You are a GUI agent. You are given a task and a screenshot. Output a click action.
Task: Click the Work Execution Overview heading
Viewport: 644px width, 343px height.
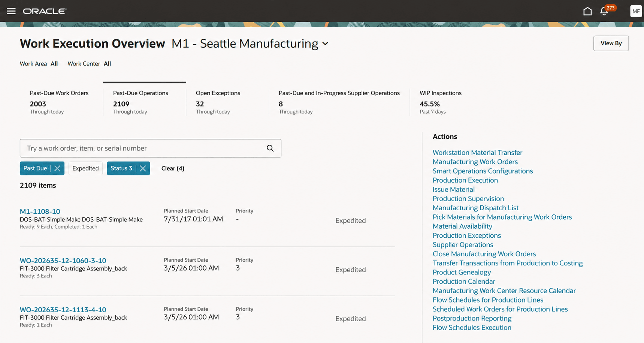(x=93, y=43)
